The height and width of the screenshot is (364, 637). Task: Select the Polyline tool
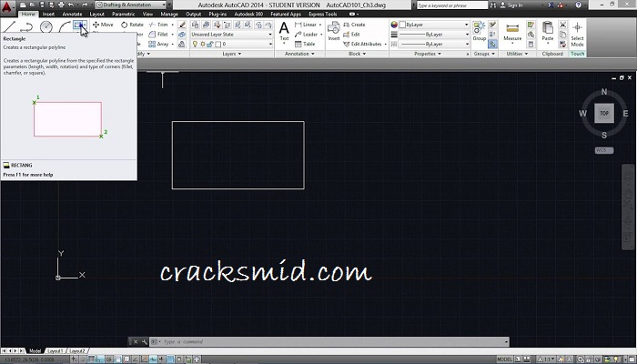[26, 26]
